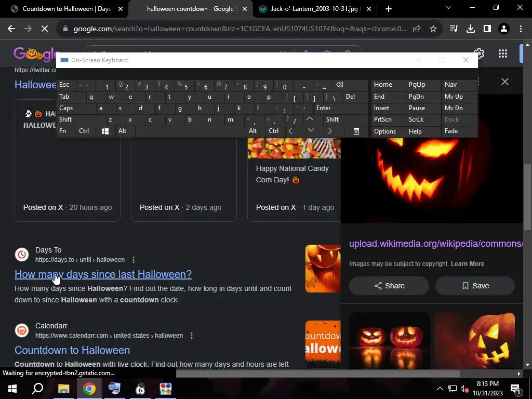Bookmark this page with the star icon
Viewport: 532px width, 399px height.
pos(433,29)
